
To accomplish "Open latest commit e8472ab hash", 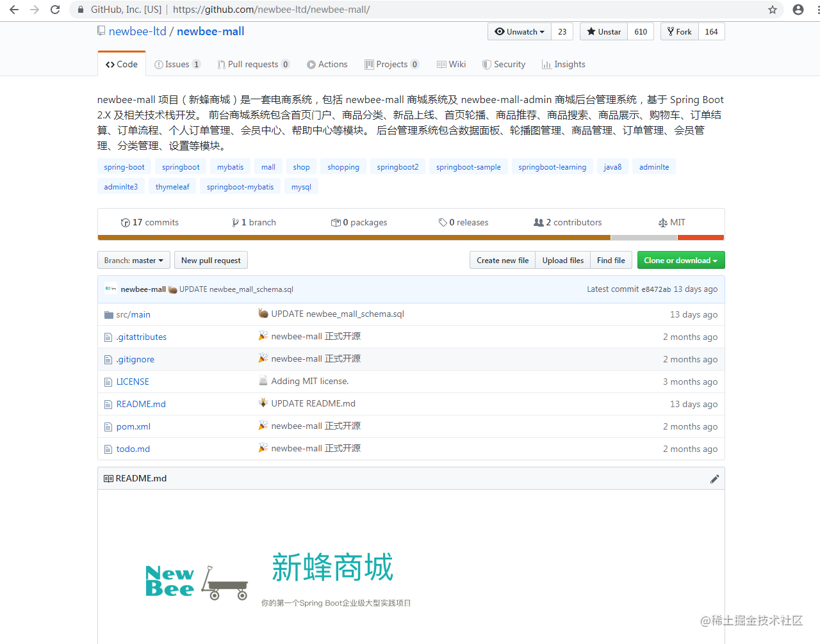I will [656, 289].
